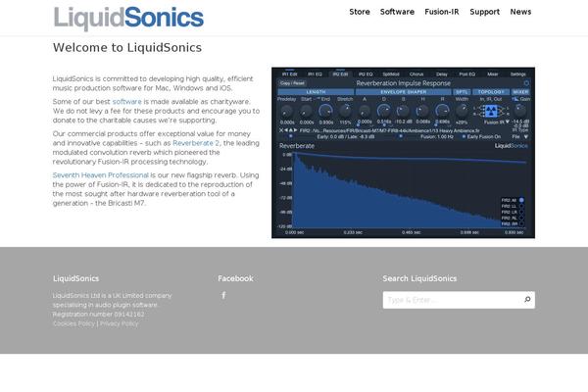This screenshot has height=392, width=588.
Task: Click the 'Facebook' footer heading
Action: pos(235,278)
